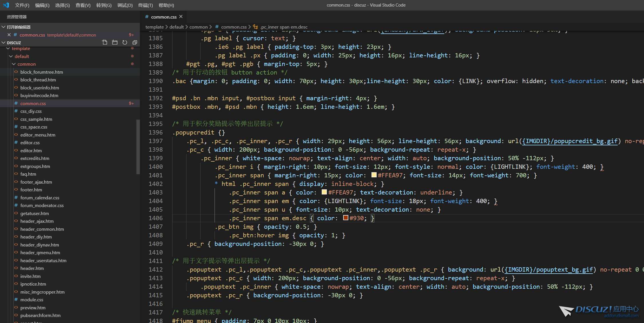Open the 转到(G) menu

click(104, 5)
